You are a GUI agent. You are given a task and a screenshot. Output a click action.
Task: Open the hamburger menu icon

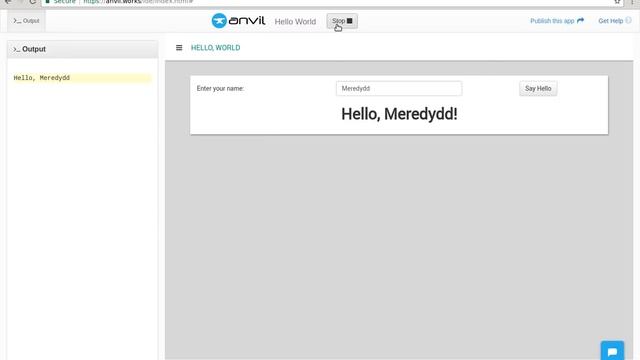coord(179,48)
